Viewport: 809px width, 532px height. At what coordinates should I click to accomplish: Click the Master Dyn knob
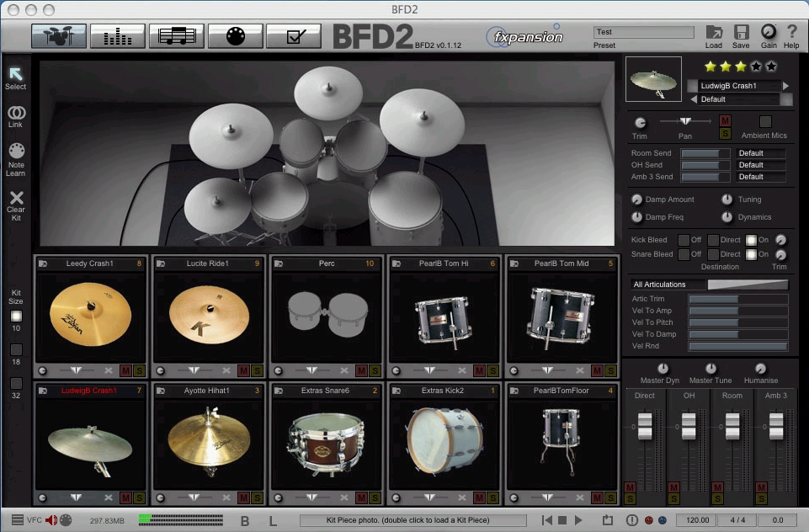tap(663, 369)
